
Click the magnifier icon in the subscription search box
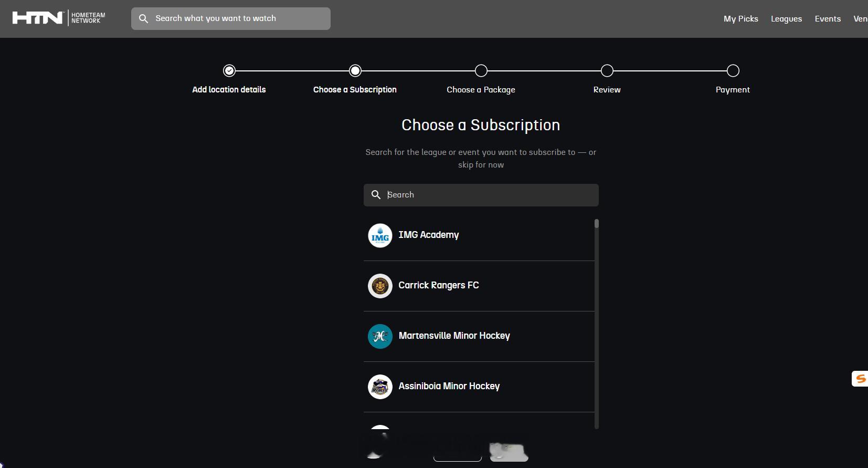[x=376, y=195]
